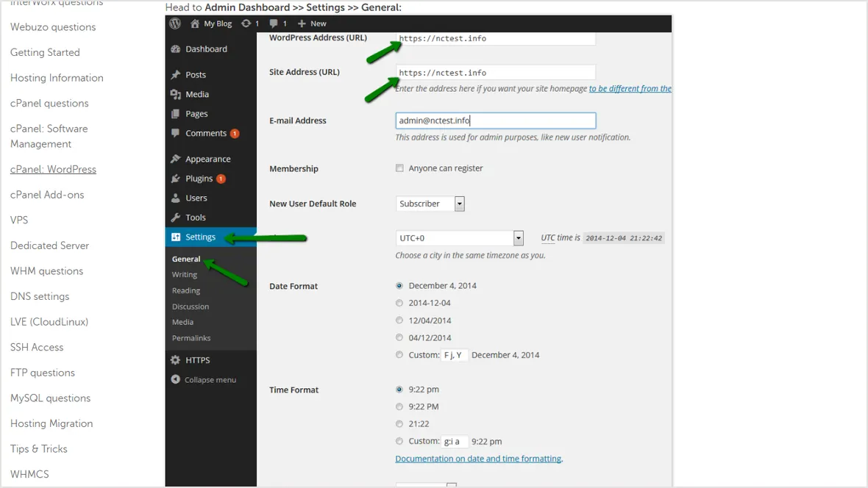
Task: Open Hosting Migration category
Action: coord(51,424)
